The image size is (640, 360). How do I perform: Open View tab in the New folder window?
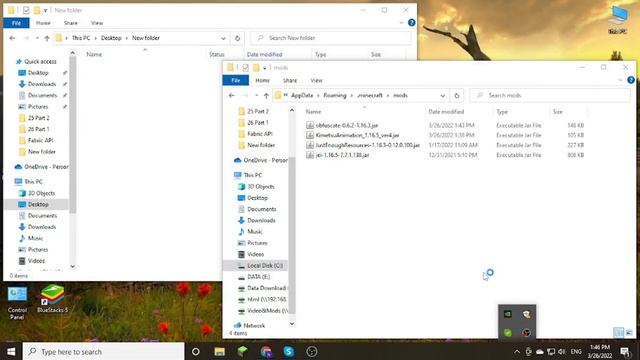(x=97, y=23)
